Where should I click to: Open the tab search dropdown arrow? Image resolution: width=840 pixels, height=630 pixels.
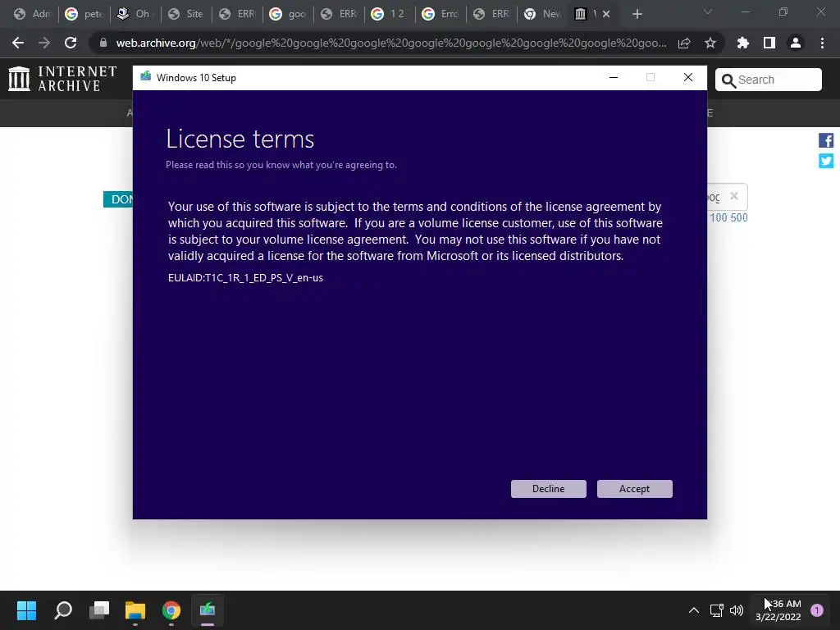click(708, 11)
